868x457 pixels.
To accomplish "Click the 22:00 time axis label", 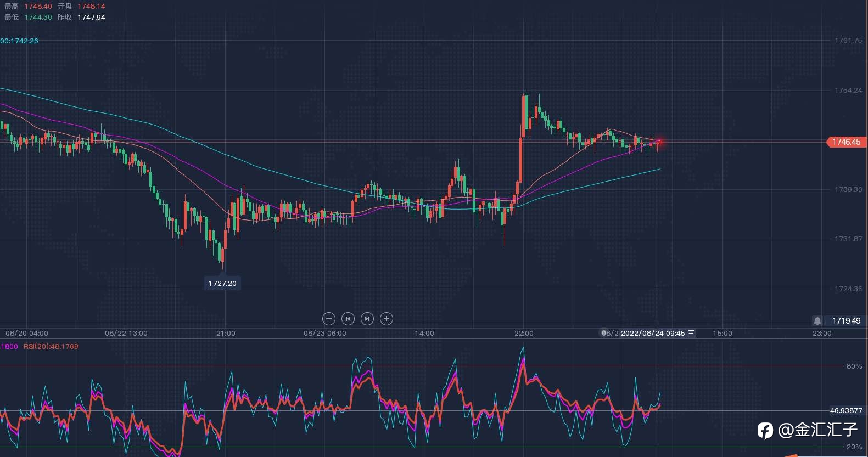I will (x=524, y=333).
